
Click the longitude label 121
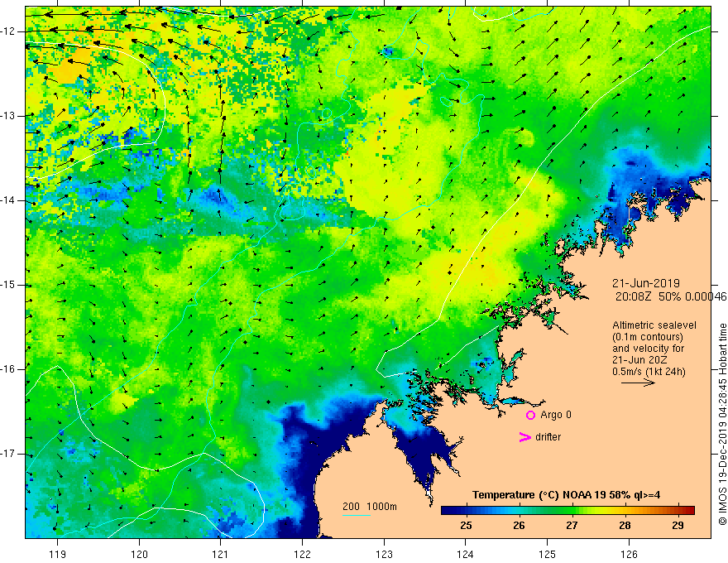point(221,554)
